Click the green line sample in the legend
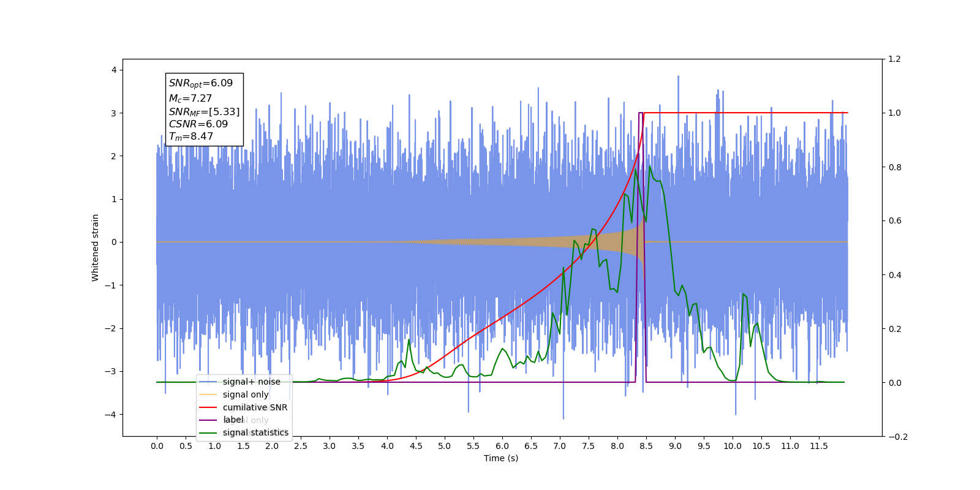980x490 pixels. pos(208,432)
